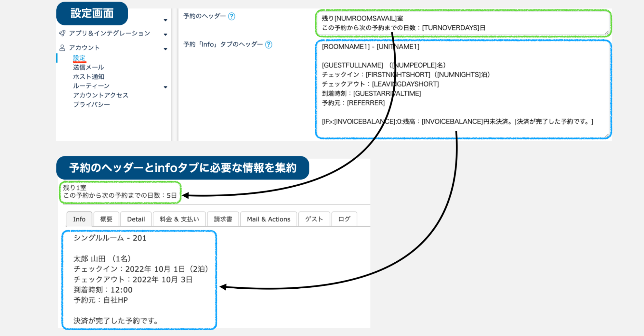Select the 請求書 tab

pos(223,219)
